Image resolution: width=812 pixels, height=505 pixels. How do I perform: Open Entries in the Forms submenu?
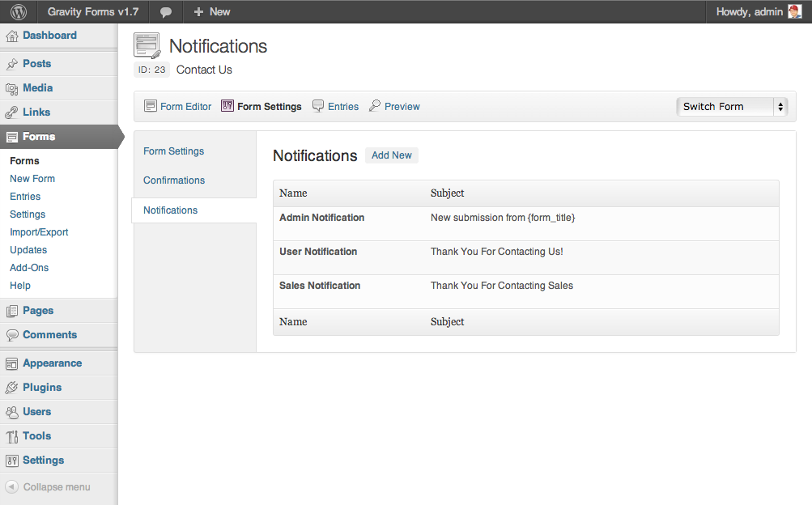tap(25, 197)
